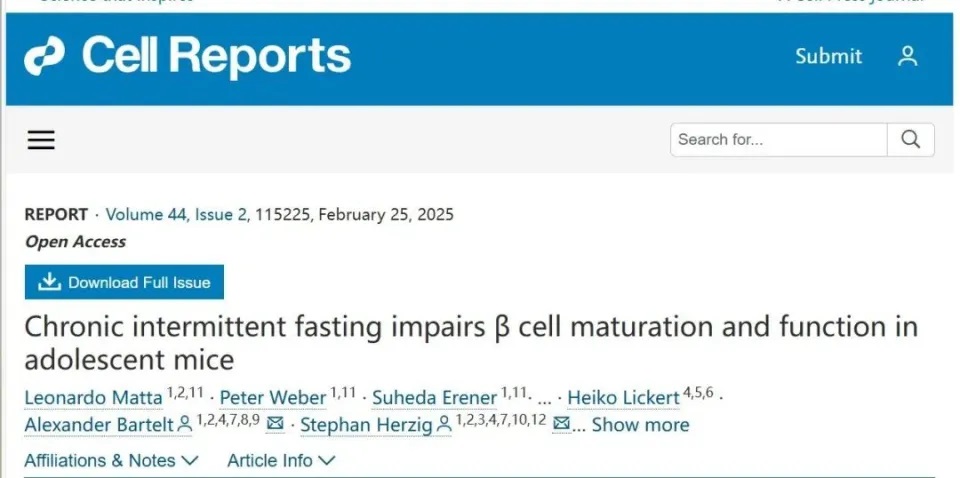
Task: Open the Issue 2 link
Action: [222, 215]
